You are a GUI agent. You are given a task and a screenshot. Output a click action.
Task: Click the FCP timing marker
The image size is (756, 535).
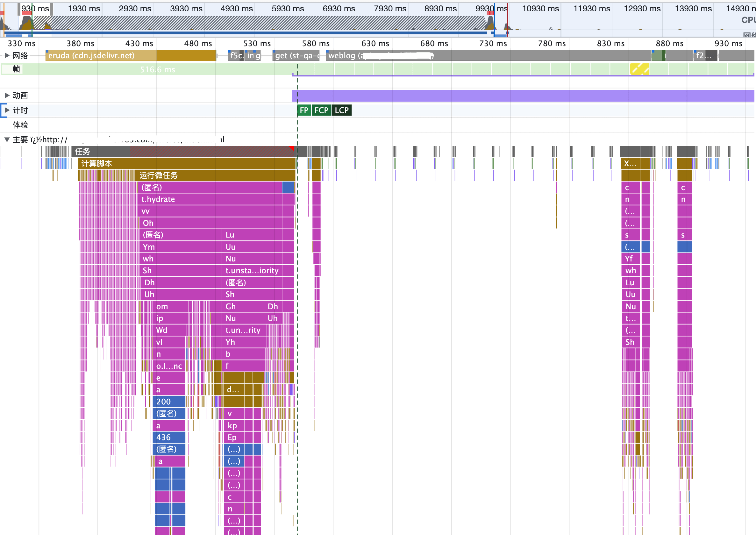click(x=321, y=111)
